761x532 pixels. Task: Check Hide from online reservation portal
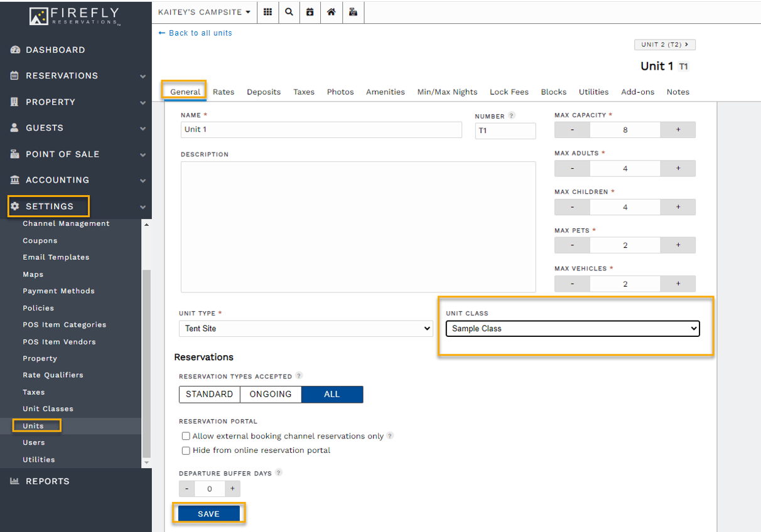click(186, 450)
